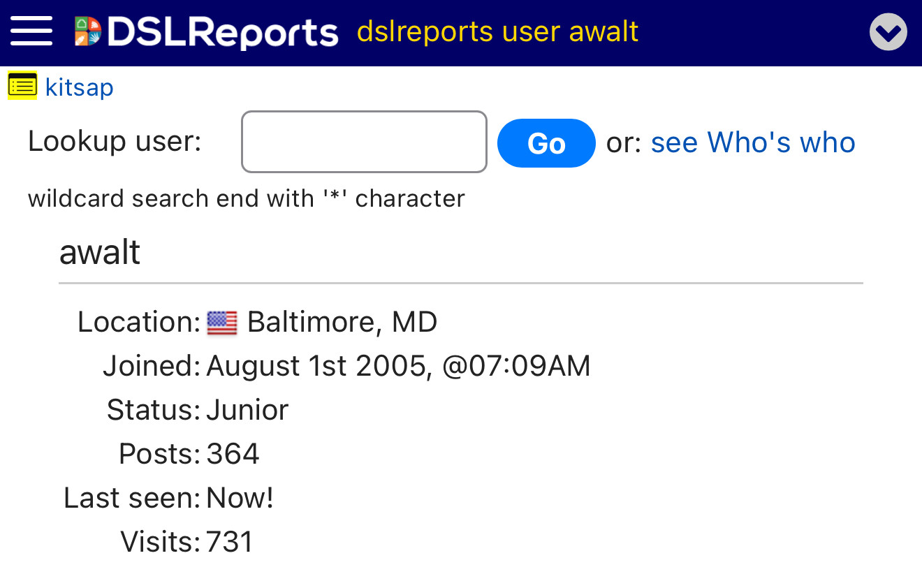Expand the header dropdown chevron
This screenshot has width=922, height=588.
(x=888, y=32)
